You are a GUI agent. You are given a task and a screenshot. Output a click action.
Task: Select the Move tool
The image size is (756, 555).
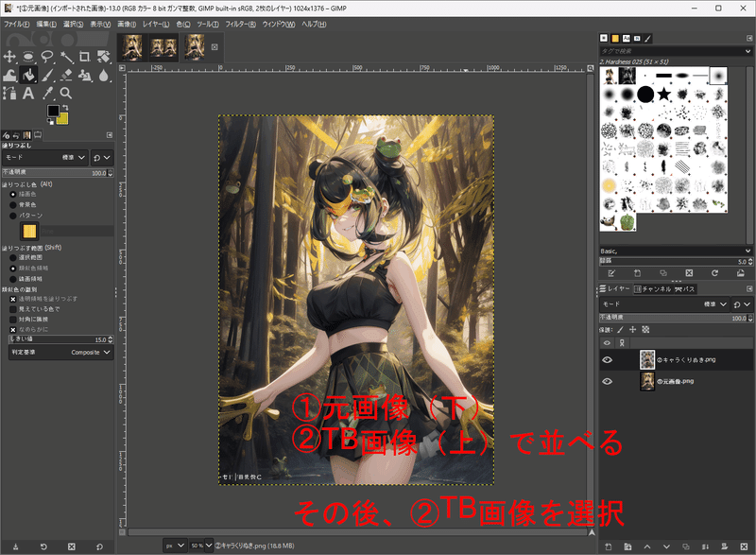(9, 57)
